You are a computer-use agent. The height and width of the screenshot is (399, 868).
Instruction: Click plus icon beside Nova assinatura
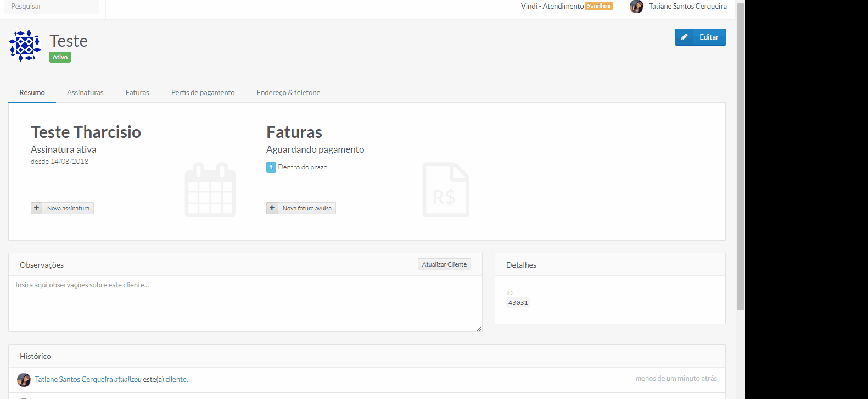[37, 208]
